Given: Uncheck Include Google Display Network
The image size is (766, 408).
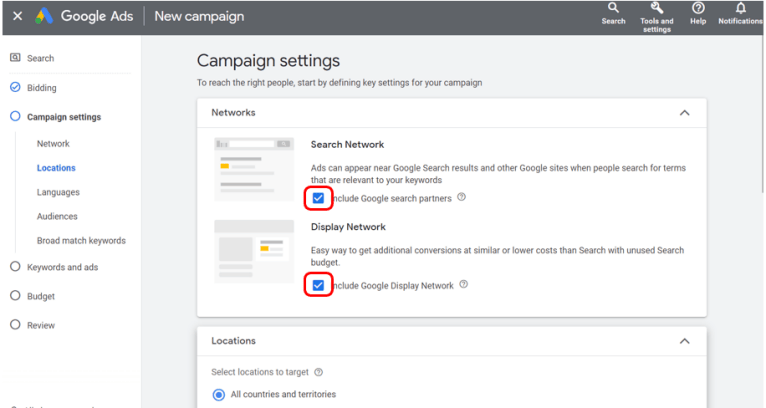Looking at the screenshot, I should coord(318,285).
